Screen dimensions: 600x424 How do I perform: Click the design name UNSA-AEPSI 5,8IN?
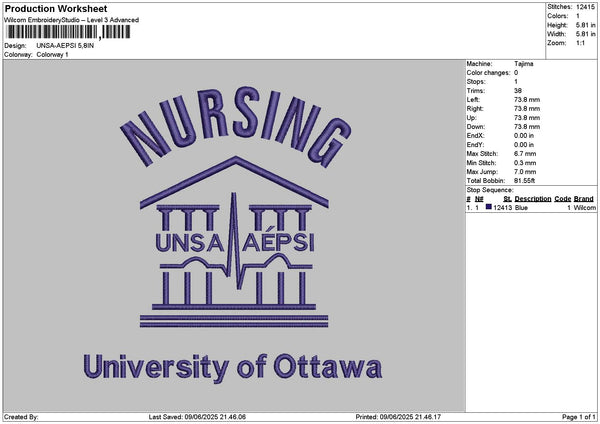(66, 46)
